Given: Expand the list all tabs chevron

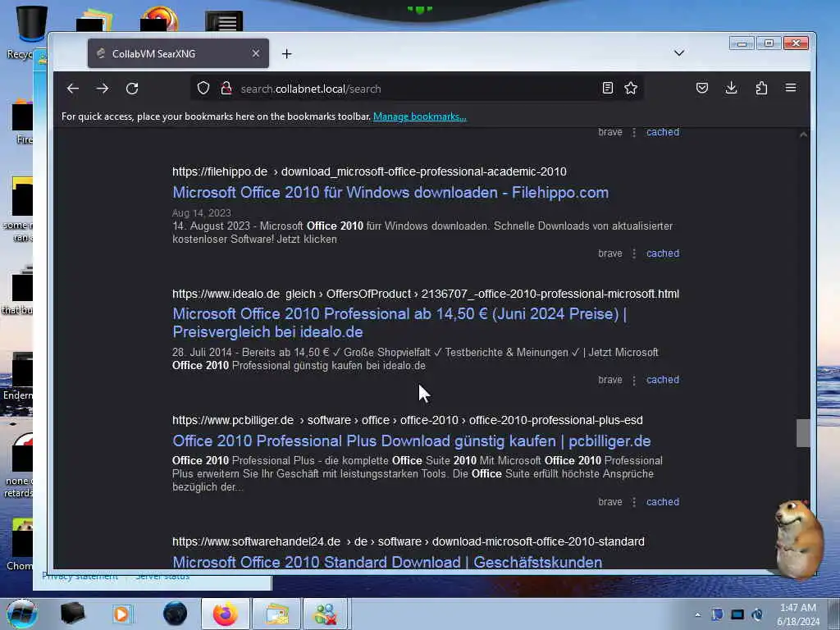Looking at the screenshot, I should coord(678,53).
